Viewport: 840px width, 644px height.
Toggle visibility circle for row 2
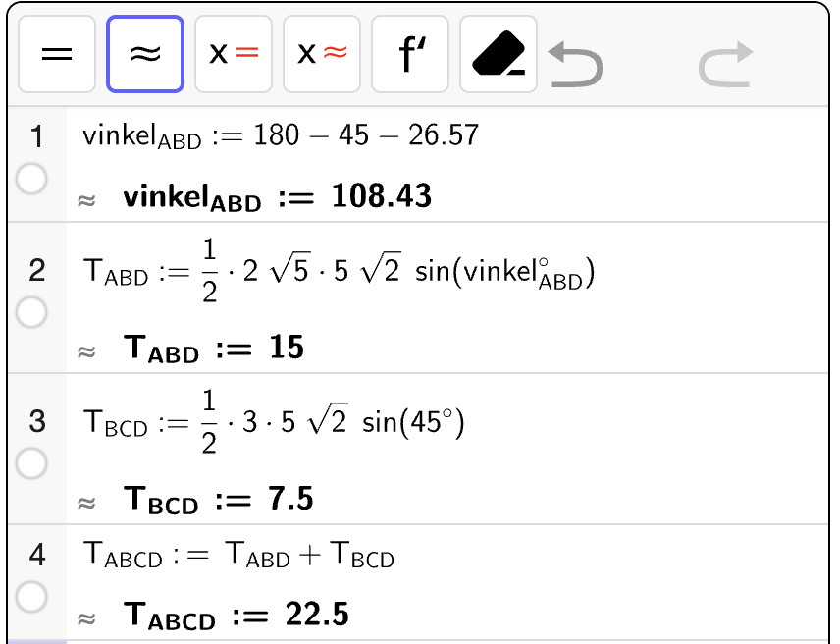[x=31, y=312]
